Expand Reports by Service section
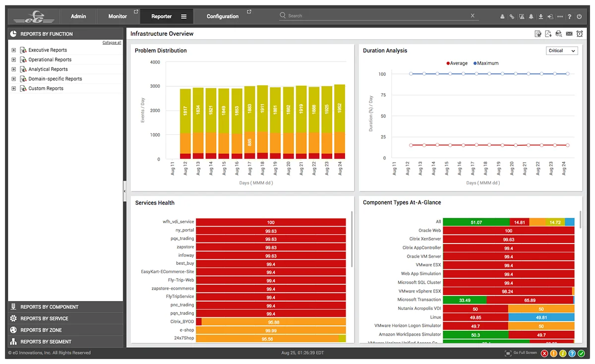Image resolution: width=595 pixels, height=364 pixels. 65,318
